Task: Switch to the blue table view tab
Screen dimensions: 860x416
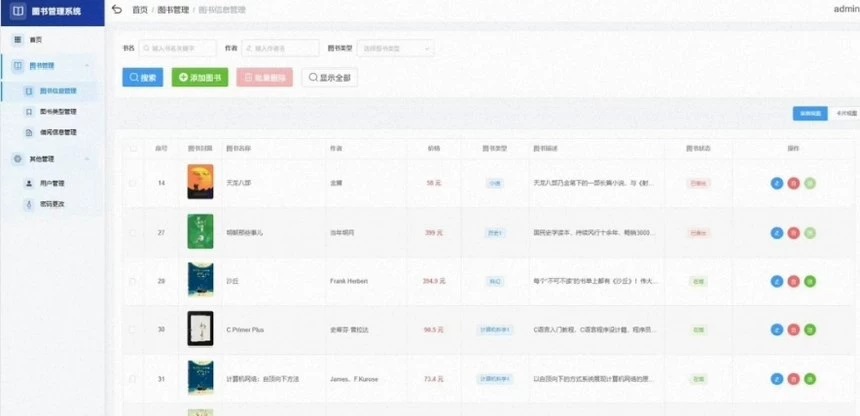Action: (x=810, y=114)
